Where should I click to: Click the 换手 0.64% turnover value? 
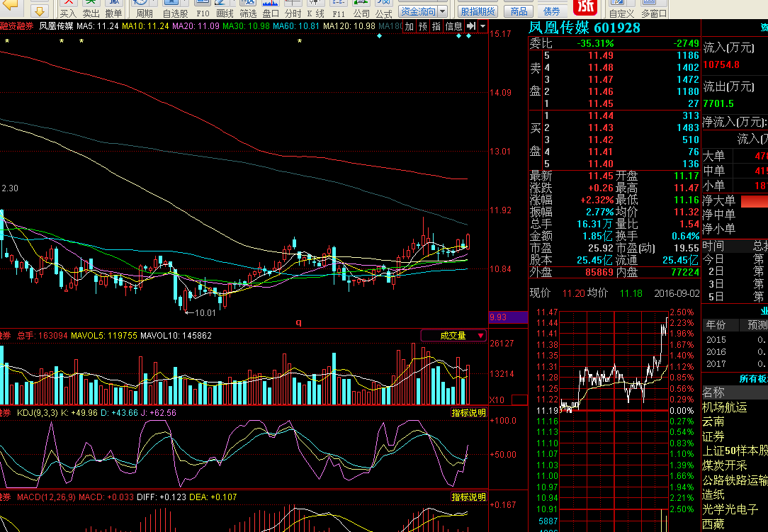pyautogui.click(x=686, y=236)
